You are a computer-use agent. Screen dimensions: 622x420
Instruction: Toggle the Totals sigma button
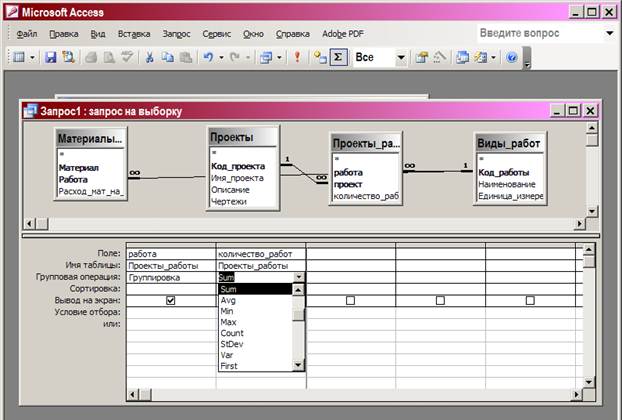pyautogui.click(x=338, y=58)
